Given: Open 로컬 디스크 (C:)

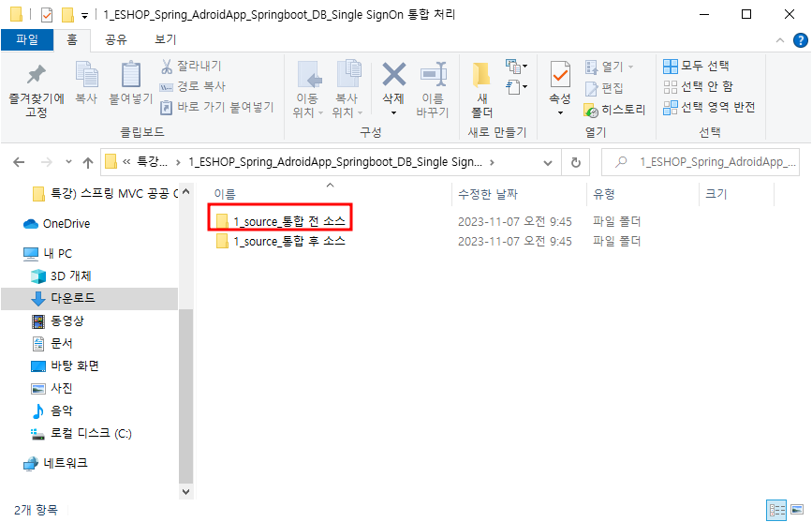Looking at the screenshot, I should click(81, 434).
